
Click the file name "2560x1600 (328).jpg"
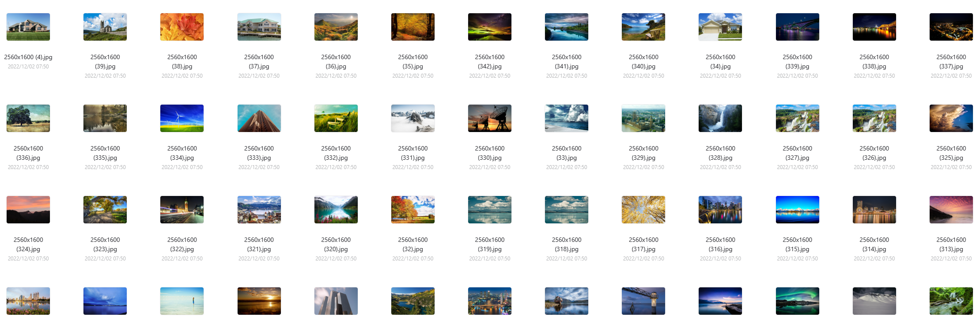720,153
